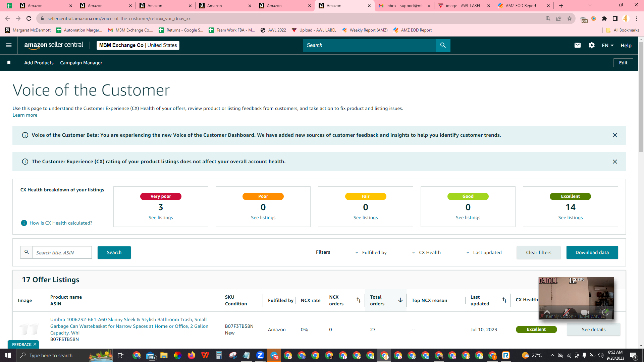The height and width of the screenshot is (362, 644).
Task: Click the MBM Exchange Co United States account switcher
Action: (x=138, y=45)
